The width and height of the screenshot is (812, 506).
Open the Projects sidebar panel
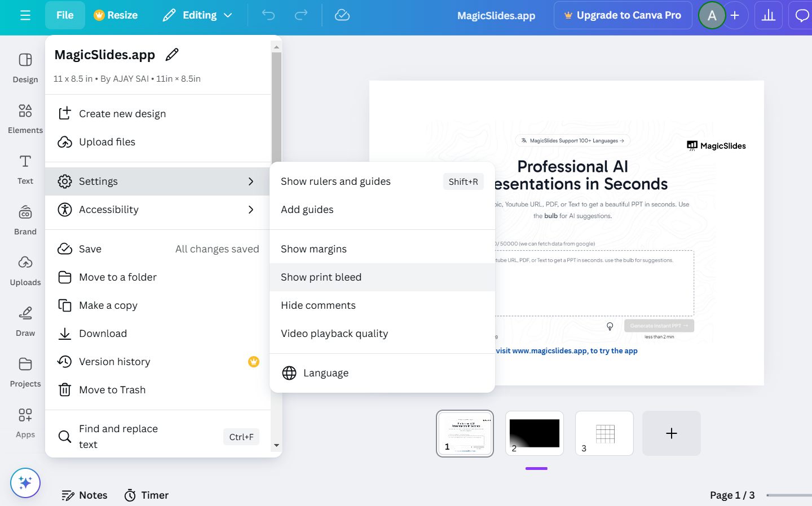25,372
